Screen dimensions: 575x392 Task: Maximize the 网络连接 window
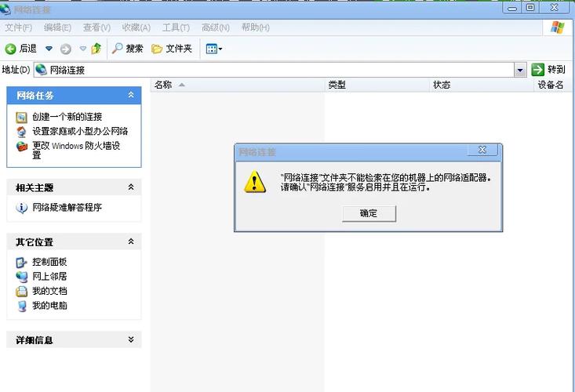530,8
